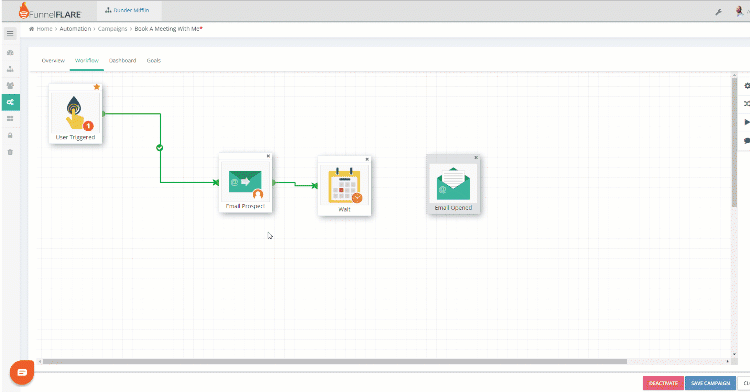This screenshot has height=392, width=750.
Task: Click the green checkmark on the connector line
Action: (160, 148)
